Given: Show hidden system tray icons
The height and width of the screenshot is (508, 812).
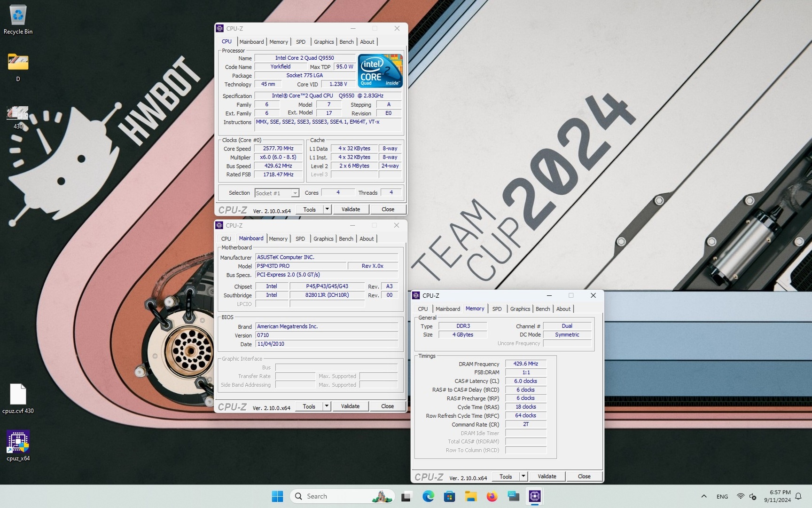Looking at the screenshot, I should (703, 496).
